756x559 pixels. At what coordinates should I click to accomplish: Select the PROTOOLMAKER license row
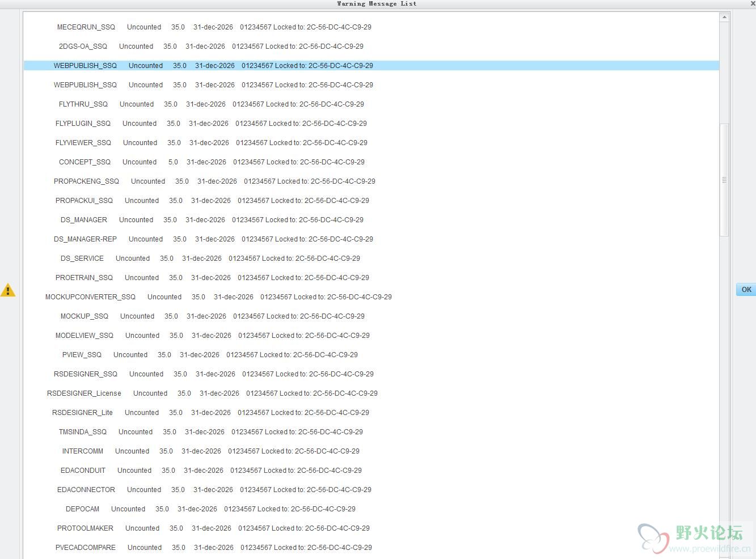point(371,528)
